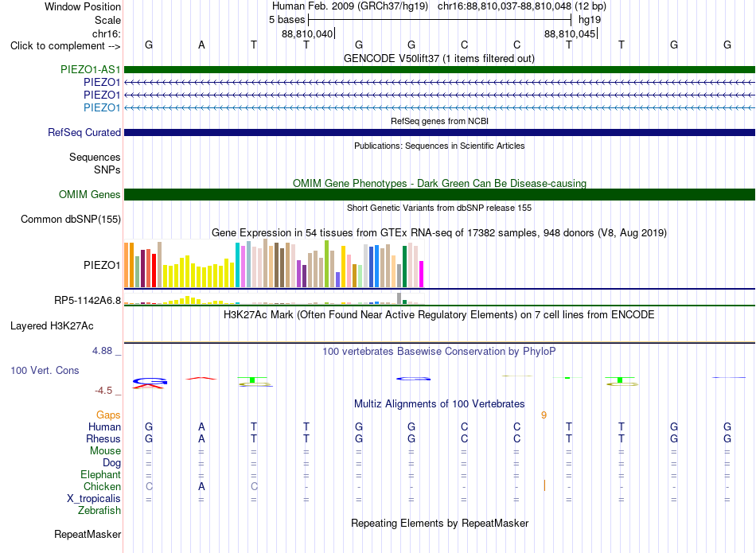Click 'Repeating Elements by RepeatMasker' title

(439, 523)
